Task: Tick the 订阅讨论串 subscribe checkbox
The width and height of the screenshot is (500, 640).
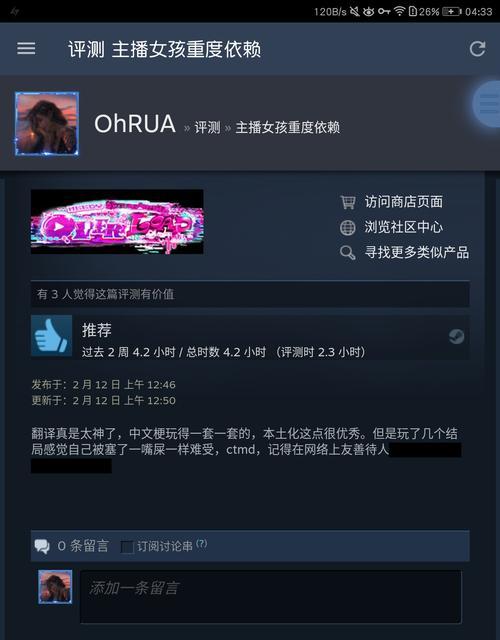Action: pos(127,547)
